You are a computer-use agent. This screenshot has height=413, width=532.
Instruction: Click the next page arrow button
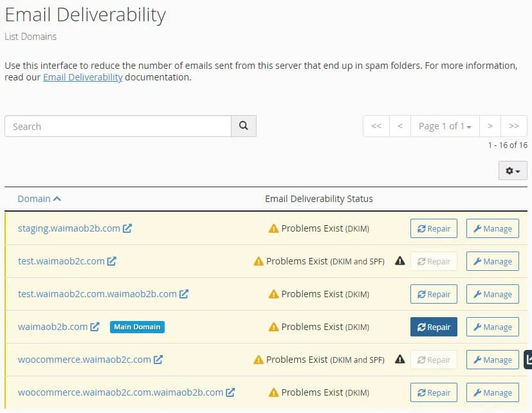[489, 126]
